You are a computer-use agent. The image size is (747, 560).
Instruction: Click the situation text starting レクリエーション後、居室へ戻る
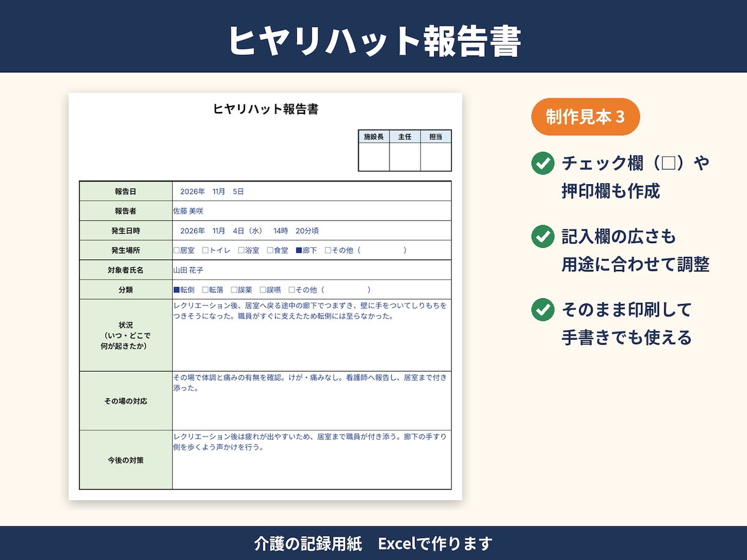310,310
